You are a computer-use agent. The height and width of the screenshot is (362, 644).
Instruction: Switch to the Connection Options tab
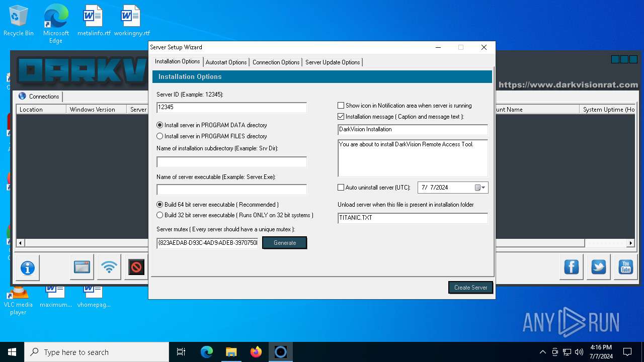(x=276, y=62)
